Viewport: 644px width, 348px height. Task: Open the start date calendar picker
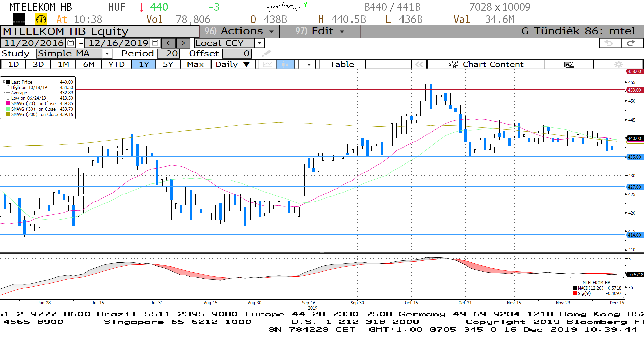point(71,43)
